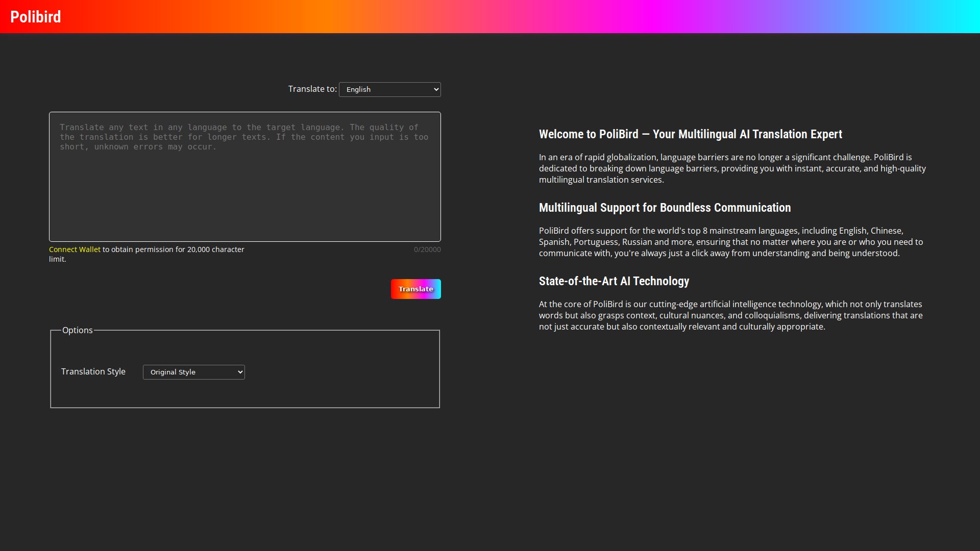Click the 'English' selected language value
Image resolution: width=980 pixels, height=551 pixels.
(358, 89)
